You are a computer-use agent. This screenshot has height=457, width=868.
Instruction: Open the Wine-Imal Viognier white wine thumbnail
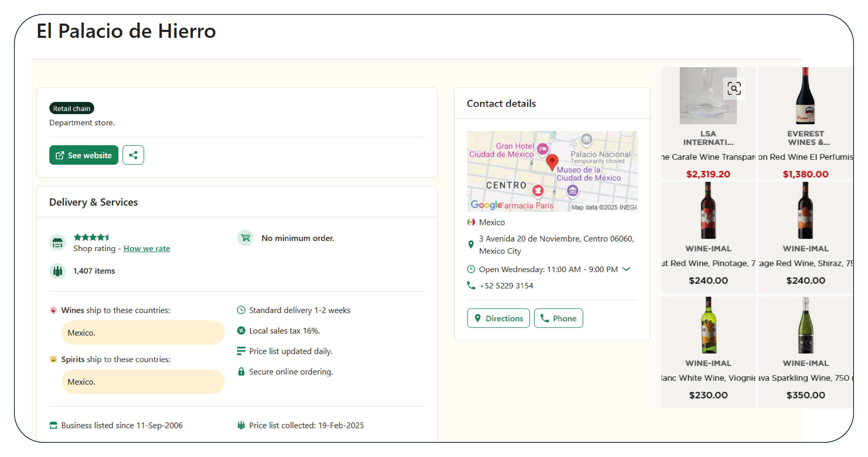tap(709, 325)
